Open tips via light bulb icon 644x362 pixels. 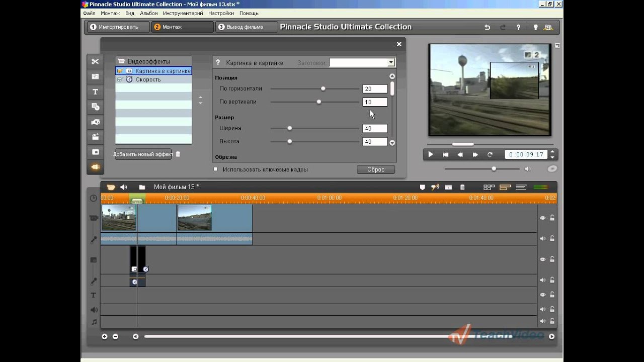point(536,27)
